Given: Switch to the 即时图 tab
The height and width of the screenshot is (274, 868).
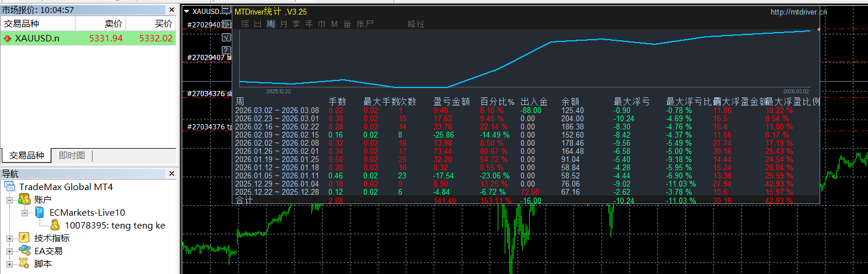Looking at the screenshot, I should click(x=72, y=156).
